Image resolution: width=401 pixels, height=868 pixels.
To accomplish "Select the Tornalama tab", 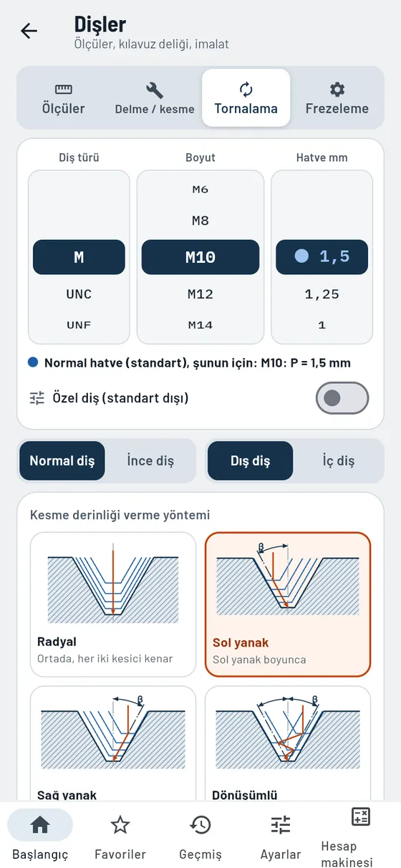I will pos(246,98).
